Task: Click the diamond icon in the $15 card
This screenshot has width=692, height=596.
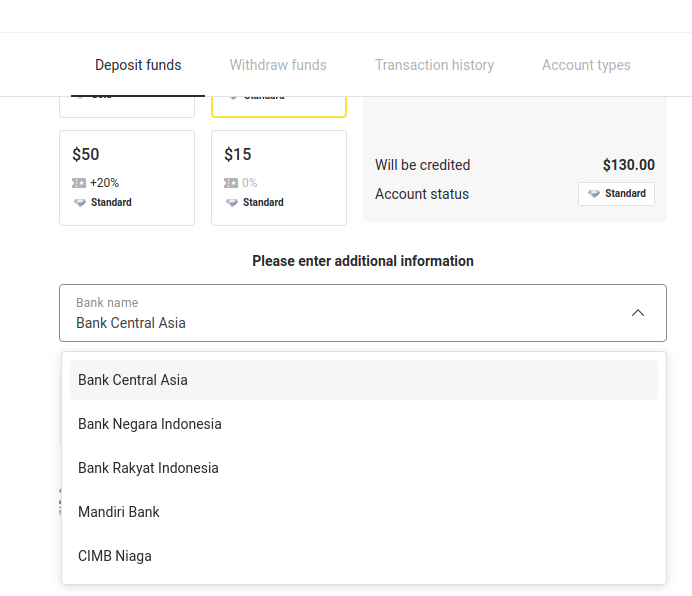Action: pyautogui.click(x=232, y=203)
